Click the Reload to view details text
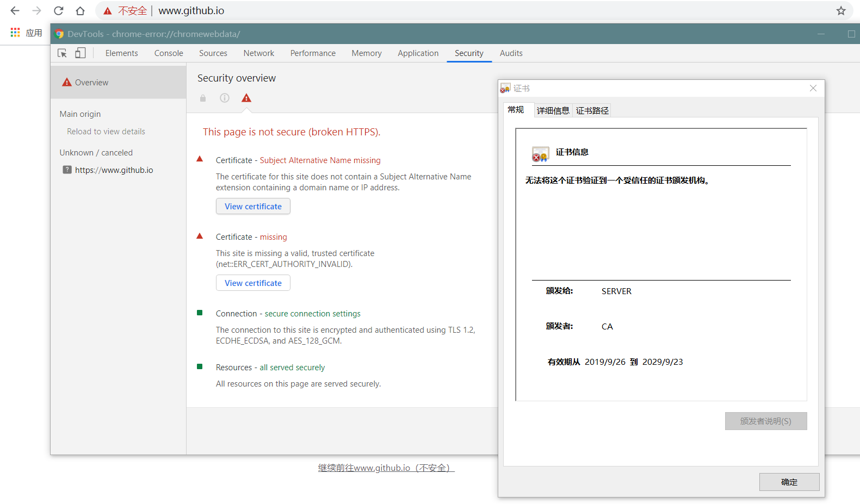This screenshot has width=860, height=504. point(106,132)
